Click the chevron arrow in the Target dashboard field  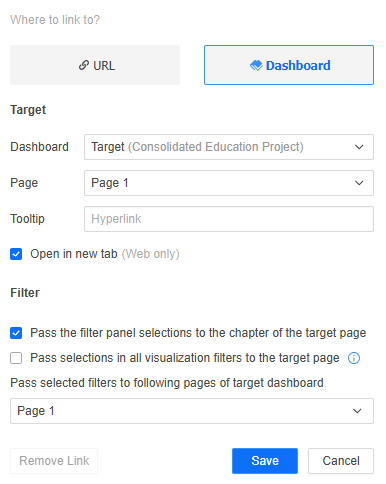tap(359, 147)
